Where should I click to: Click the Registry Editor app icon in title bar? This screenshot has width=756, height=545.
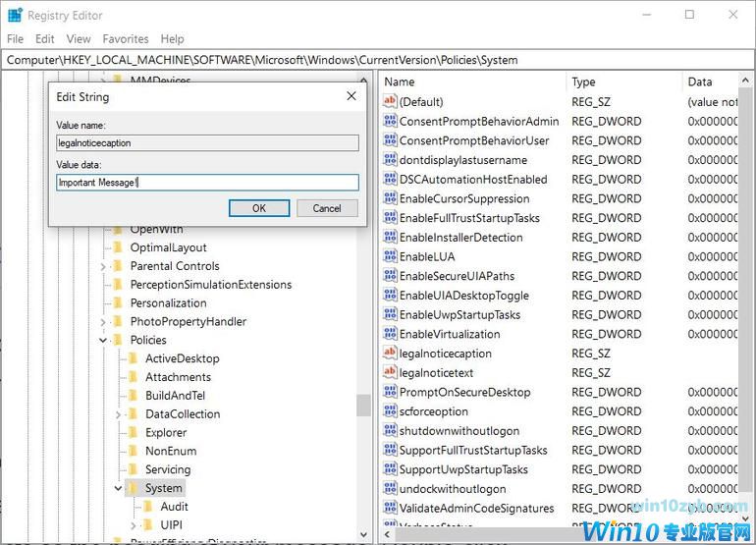click(x=15, y=15)
